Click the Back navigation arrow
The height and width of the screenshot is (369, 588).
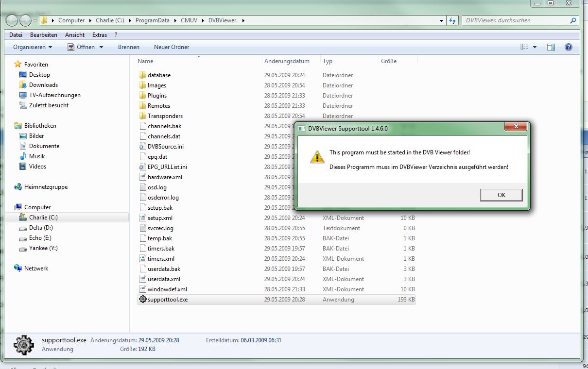[13, 20]
